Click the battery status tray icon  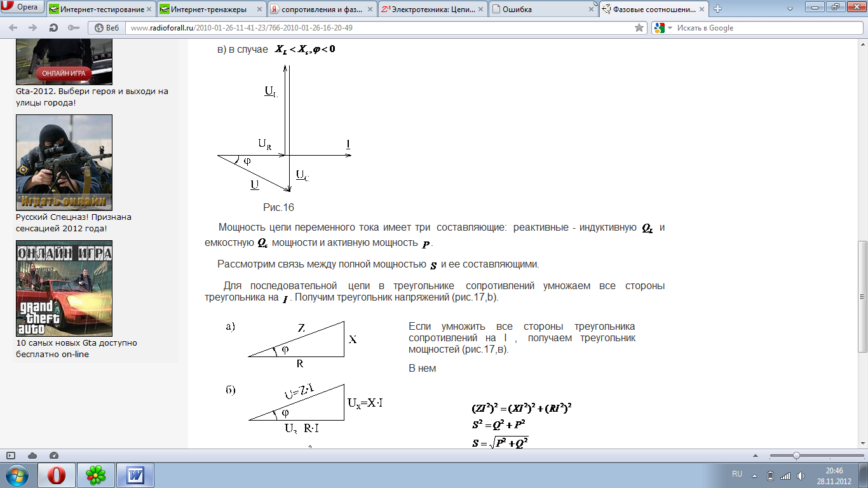[770, 476]
